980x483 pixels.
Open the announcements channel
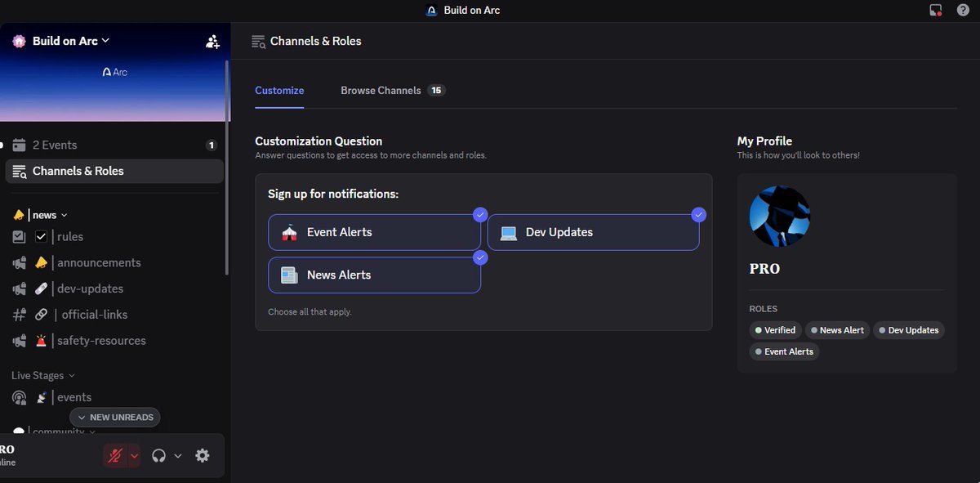(114, 262)
